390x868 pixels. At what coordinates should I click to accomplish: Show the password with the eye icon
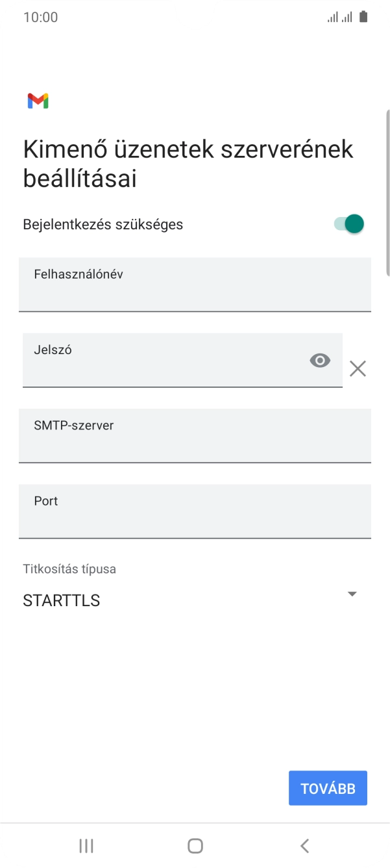point(319,360)
